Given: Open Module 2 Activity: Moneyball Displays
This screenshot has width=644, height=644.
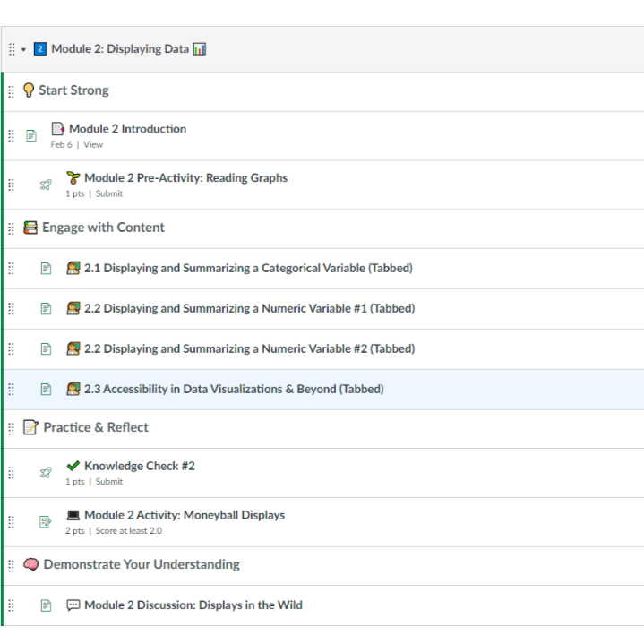Looking at the screenshot, I should click(x=184, y=515).
